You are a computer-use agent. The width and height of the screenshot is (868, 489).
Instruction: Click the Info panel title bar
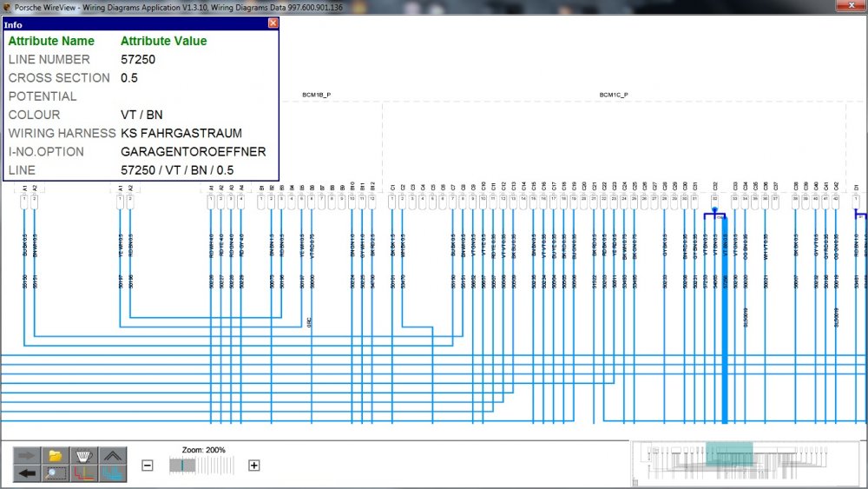click(x=130, y=24)
